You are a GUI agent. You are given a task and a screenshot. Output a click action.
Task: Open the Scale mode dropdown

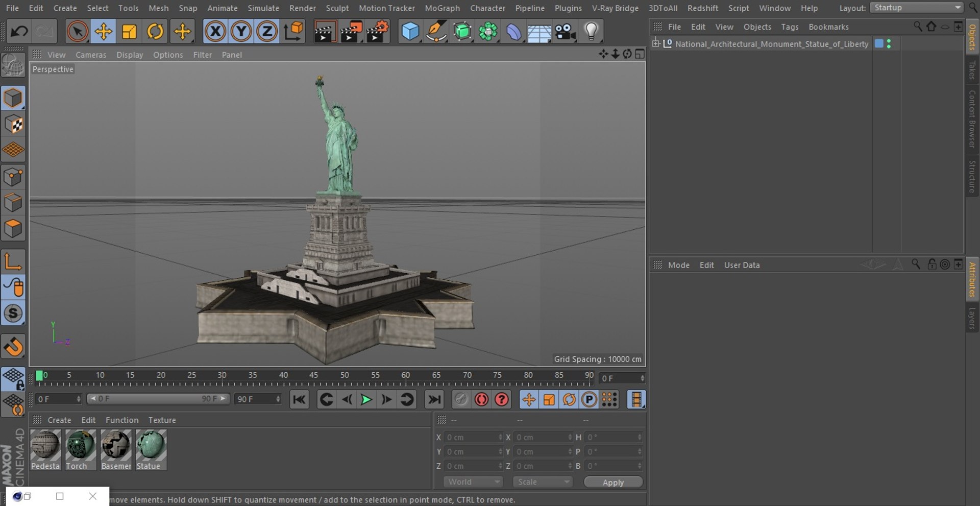(x=543, y=482)
